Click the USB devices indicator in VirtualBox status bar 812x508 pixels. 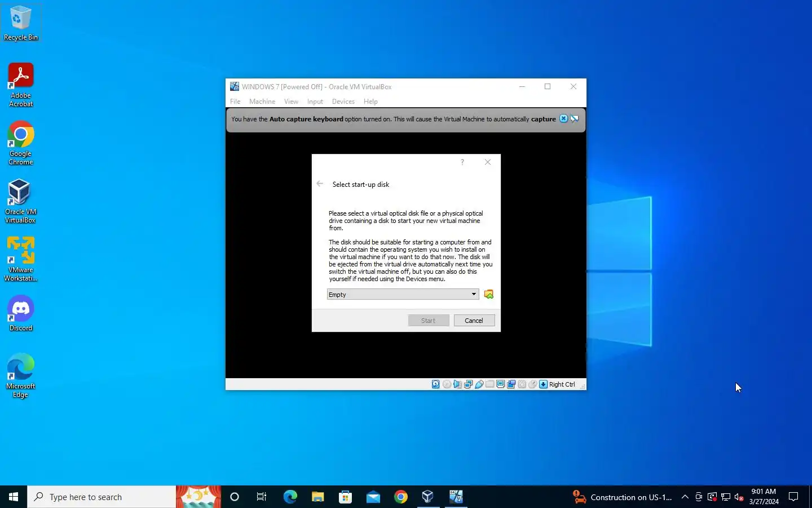pyautogui.click(x=479, y=384)
